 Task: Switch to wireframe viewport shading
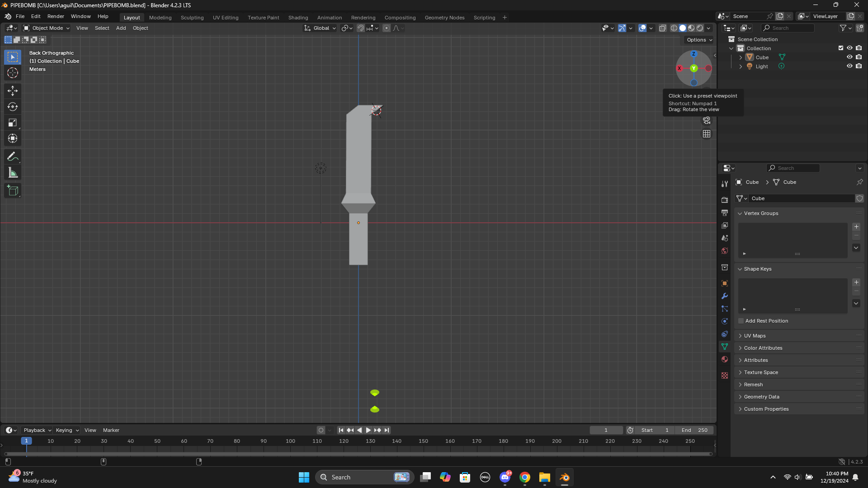674,28
